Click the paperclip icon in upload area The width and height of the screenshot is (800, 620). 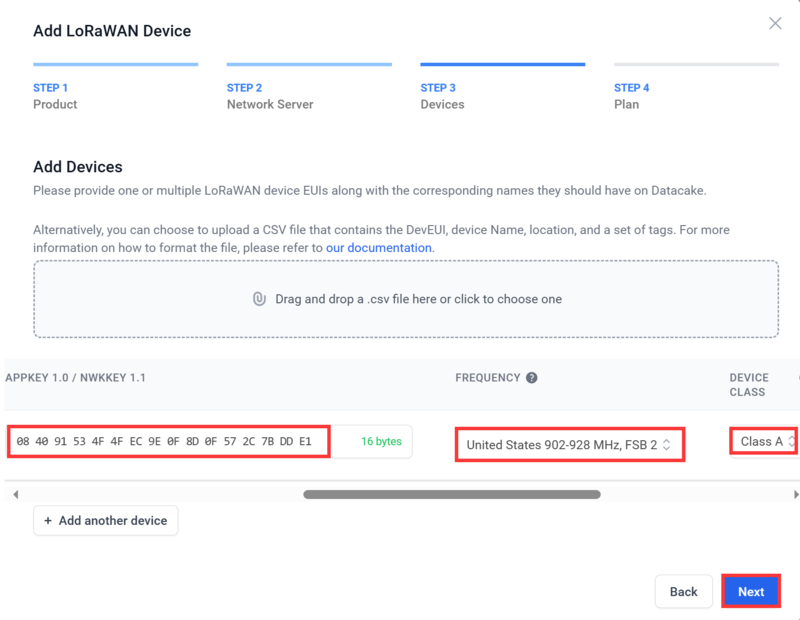(259, 299)
